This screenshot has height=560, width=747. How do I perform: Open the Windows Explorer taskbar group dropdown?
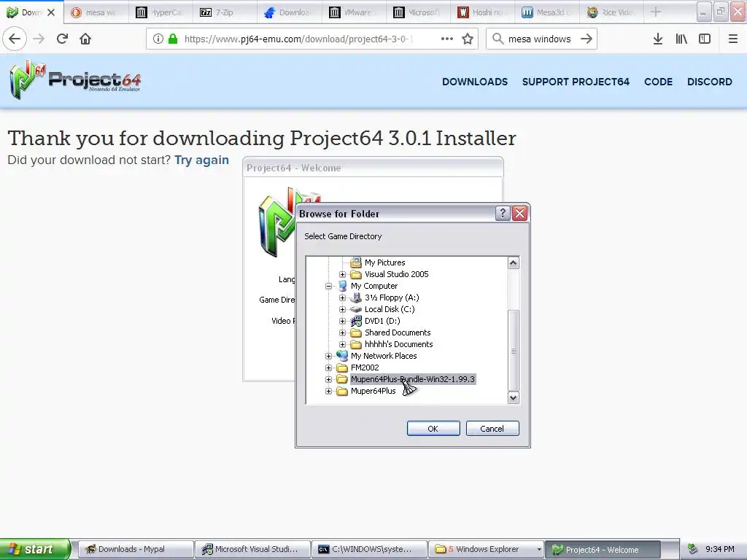coord(539,550)
